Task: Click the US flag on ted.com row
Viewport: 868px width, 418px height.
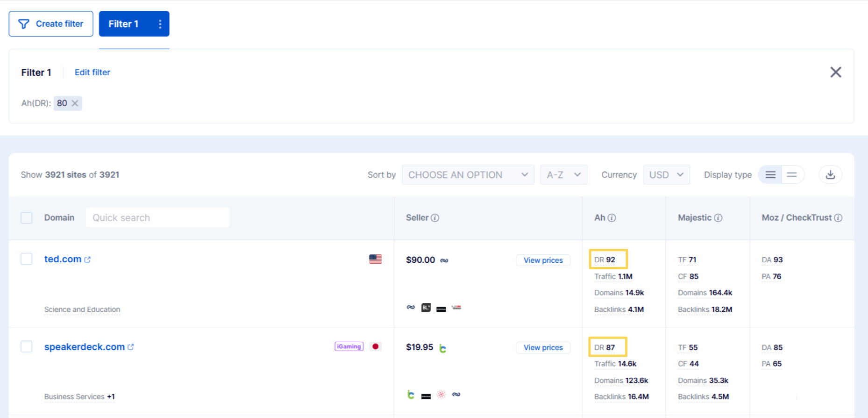Action: (x=375, y=259)
